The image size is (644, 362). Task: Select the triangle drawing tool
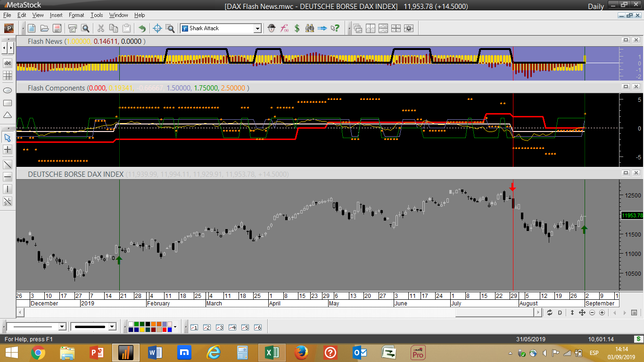pos(8,115)
